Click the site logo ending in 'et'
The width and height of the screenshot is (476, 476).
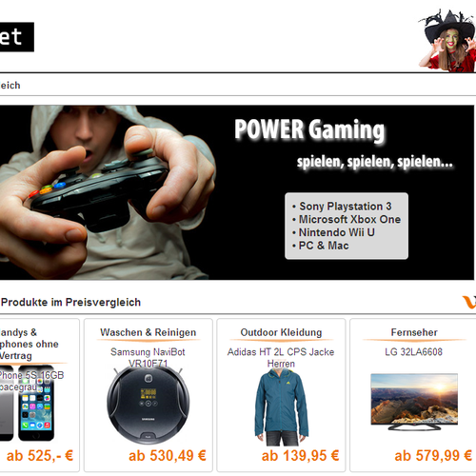[x=17, y=37]
